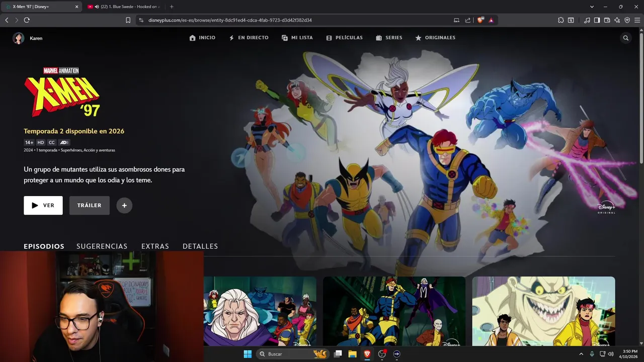Viewport: 644px width, 362px height.
Task: Open a new browser tab
Action: pos(172,7)
